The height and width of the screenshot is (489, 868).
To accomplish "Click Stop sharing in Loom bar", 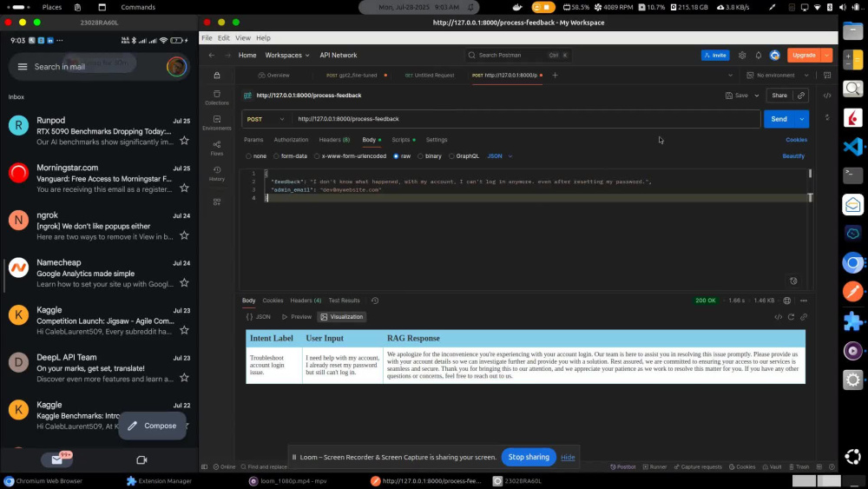I will click(529, 457).
